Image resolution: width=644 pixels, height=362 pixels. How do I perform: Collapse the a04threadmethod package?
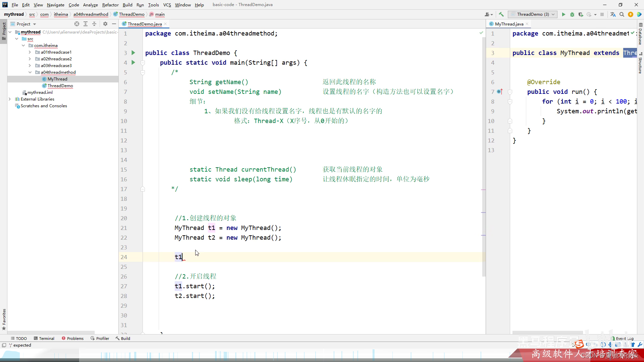point(30,72)
